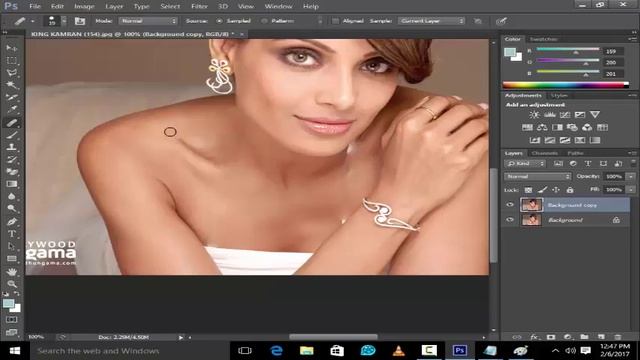
Task: Open the Image menu
Action: pyautogui.click(x=84, y=7)
